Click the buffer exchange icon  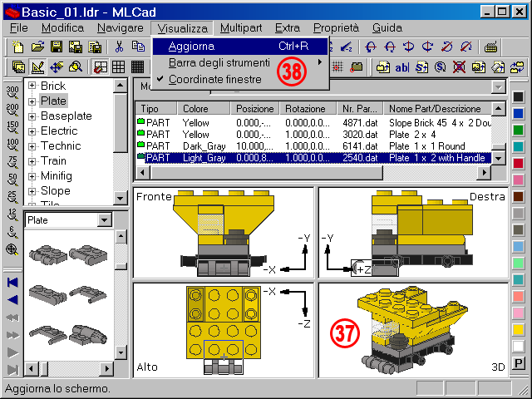[x=517, y=66]
